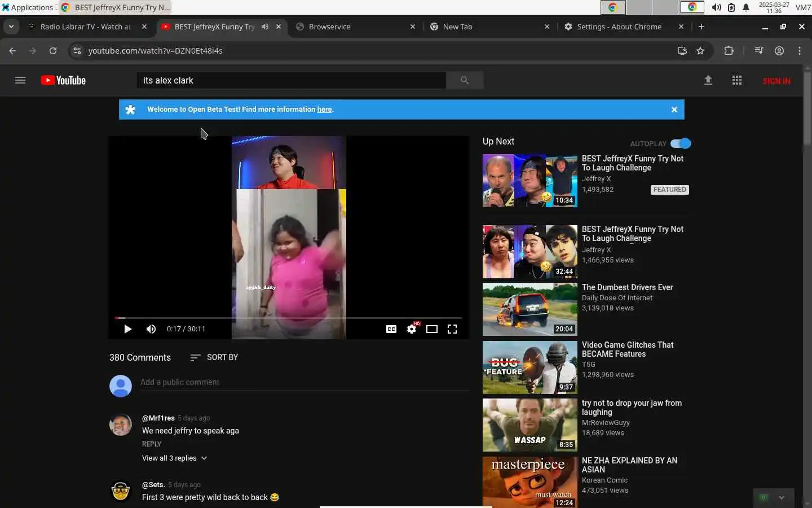This screenshot has height=508, width=812.
Task: Toggle closed captions CC button
Action: coord(391,329)
